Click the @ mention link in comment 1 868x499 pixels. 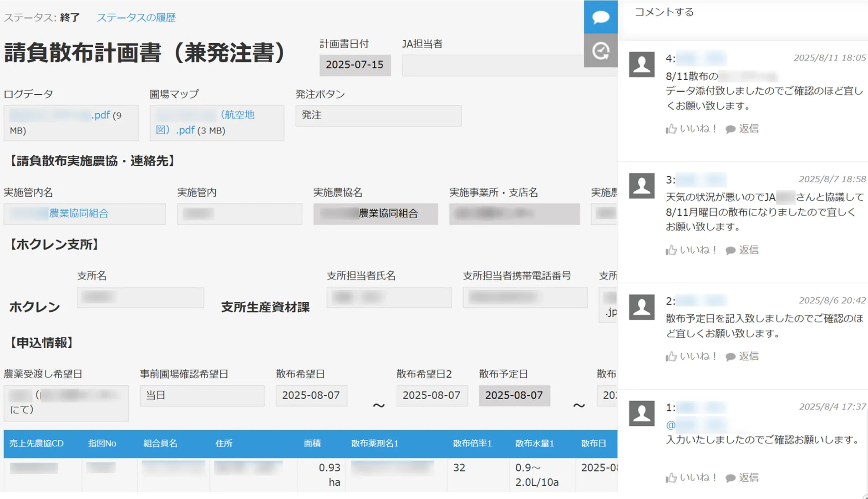[x=670, y=425]
